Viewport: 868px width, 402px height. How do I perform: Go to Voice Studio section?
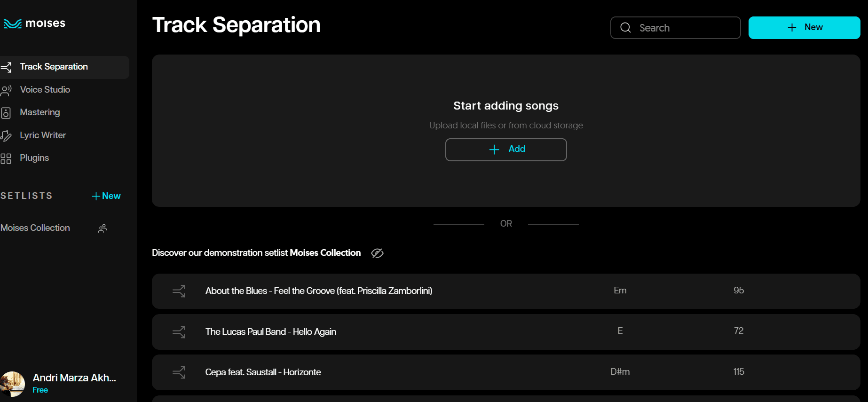pyautogui.click(x=45, y=90)
